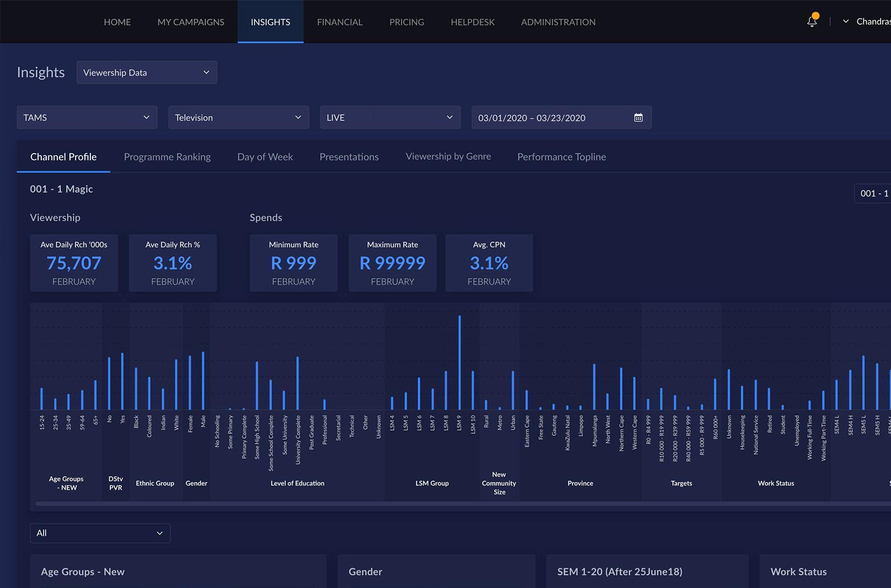Switch to the Programme Ranking tab

click(x=167, y=157)
